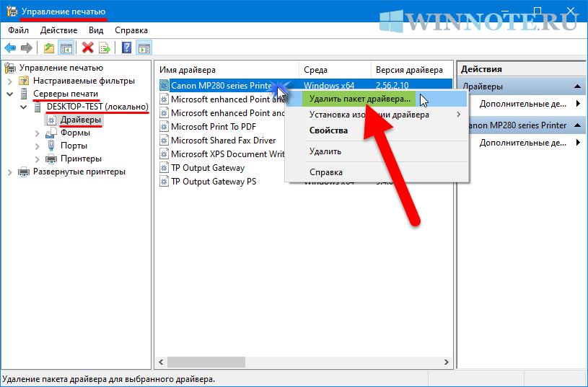Click the Export list toolbar icon
The width and height of the screenshot is (588, 387).
pyautogui.click(x=105, y=48)
